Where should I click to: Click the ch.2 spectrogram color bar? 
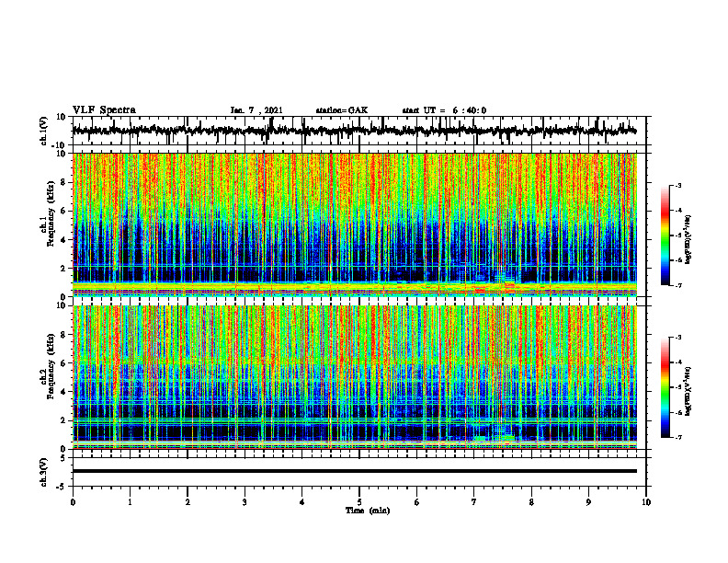click(x=665, y=387)
